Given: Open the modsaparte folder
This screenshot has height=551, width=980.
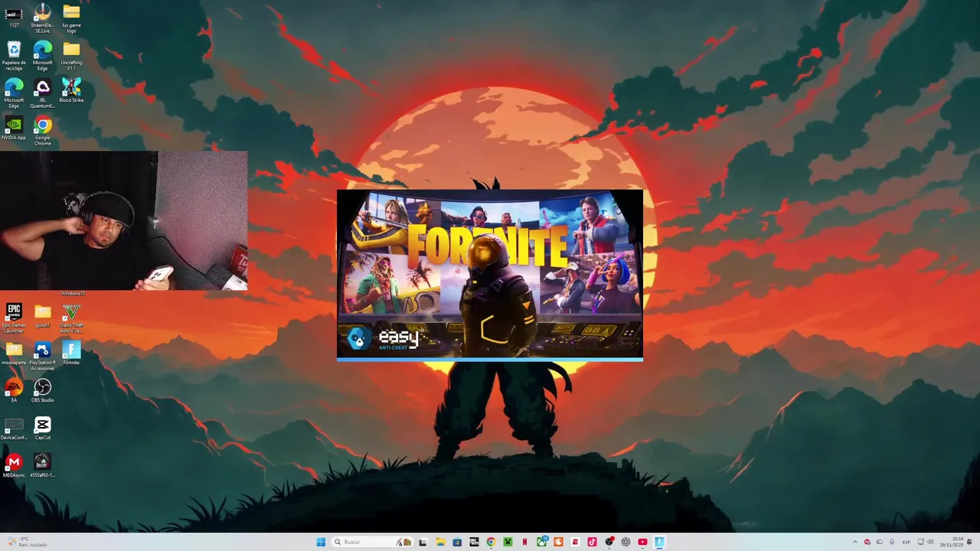Looking at the screenshot, I should click(14, 352).
